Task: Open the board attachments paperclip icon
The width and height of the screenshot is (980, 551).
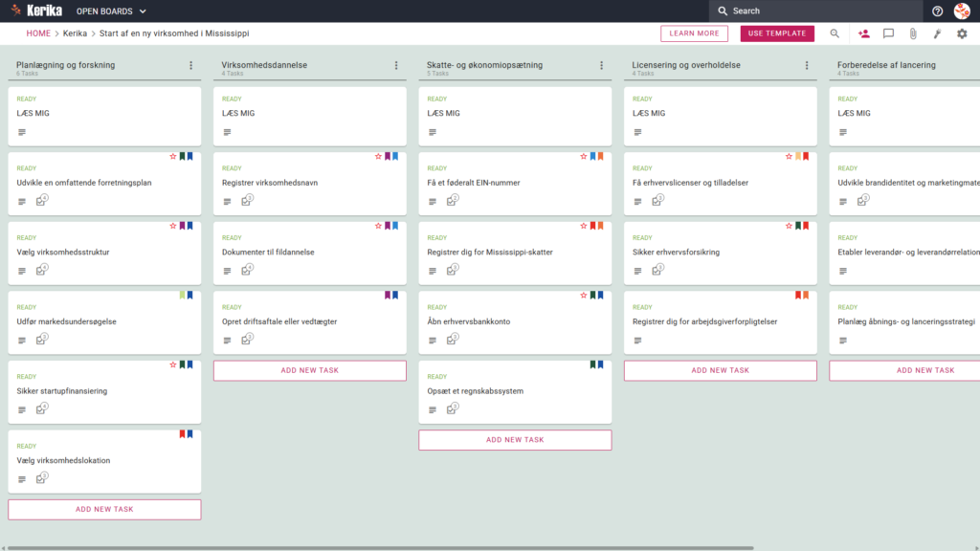Action: [913, 33]
